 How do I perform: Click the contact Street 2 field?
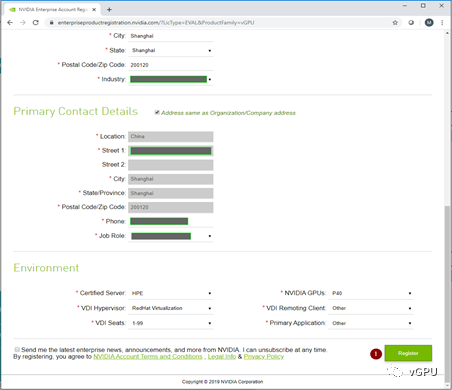click(x=171, y=165)
